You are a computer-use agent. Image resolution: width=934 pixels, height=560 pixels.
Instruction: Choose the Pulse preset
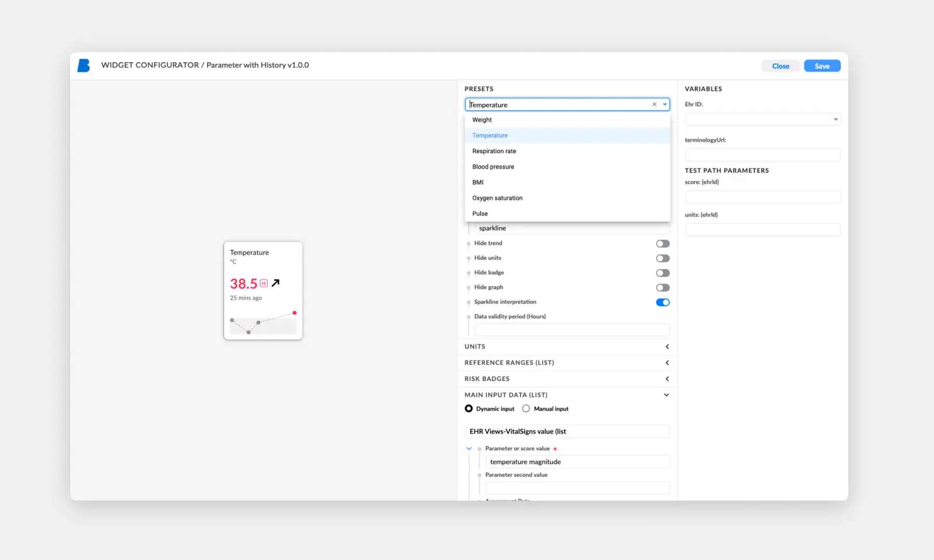(x=567, y=213)
